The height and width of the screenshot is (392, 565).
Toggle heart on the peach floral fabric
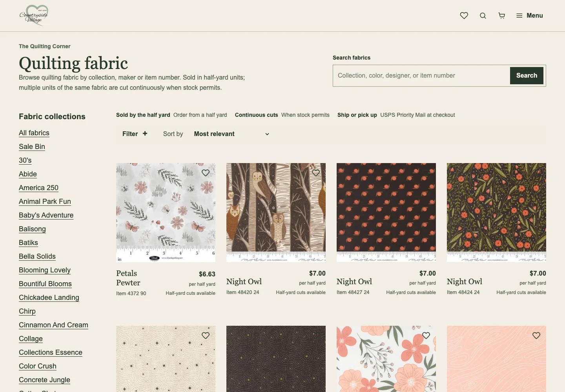tap(426, 336)
